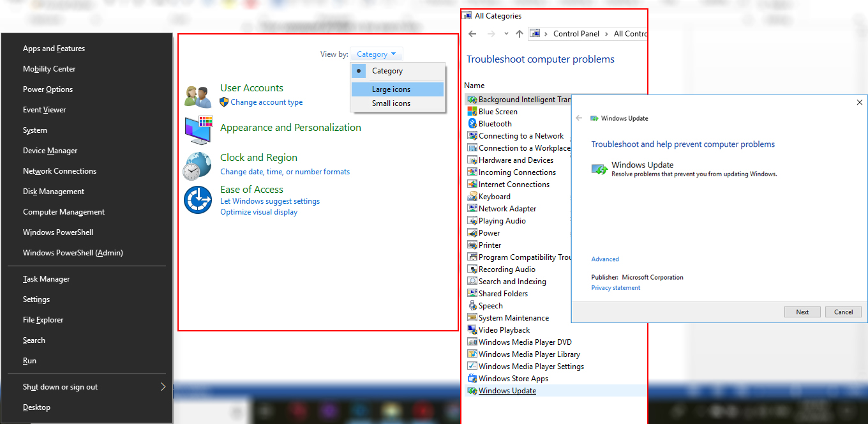Click the Search and Indexing icon
The width and height of the screenshot is (868, 424).
tap(472, 282)
